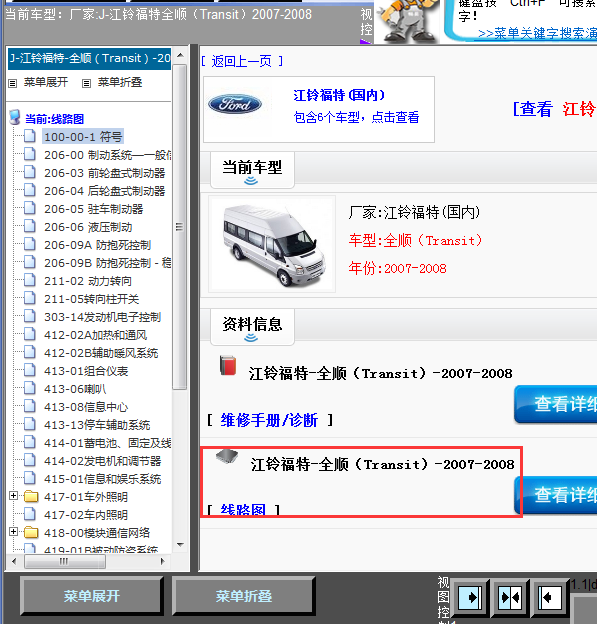Open 414-02发电机和调节器 entry
Image resolution: width=597 pixels, height=624 pixels.
(103, 461)
